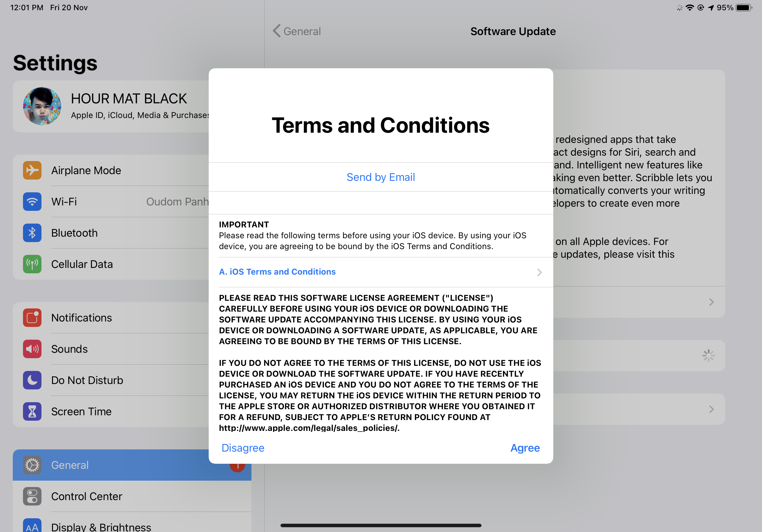Screen dimensions: 762x532
Task: Tap the Bluetooth icon
Action: click(31, 233)
